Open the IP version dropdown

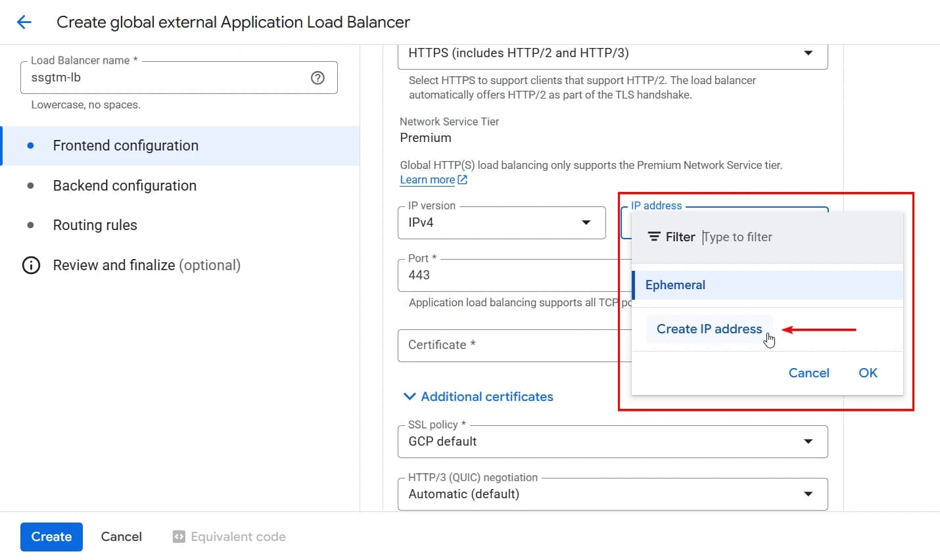click(x=585, y=223)
